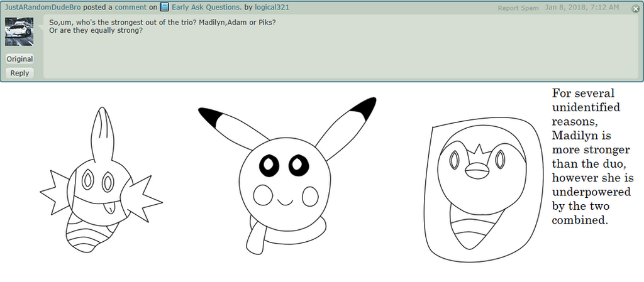Click the 'Report Spam' link
Viewport: 644px width, 282px height.
click(x=518, y=8)
